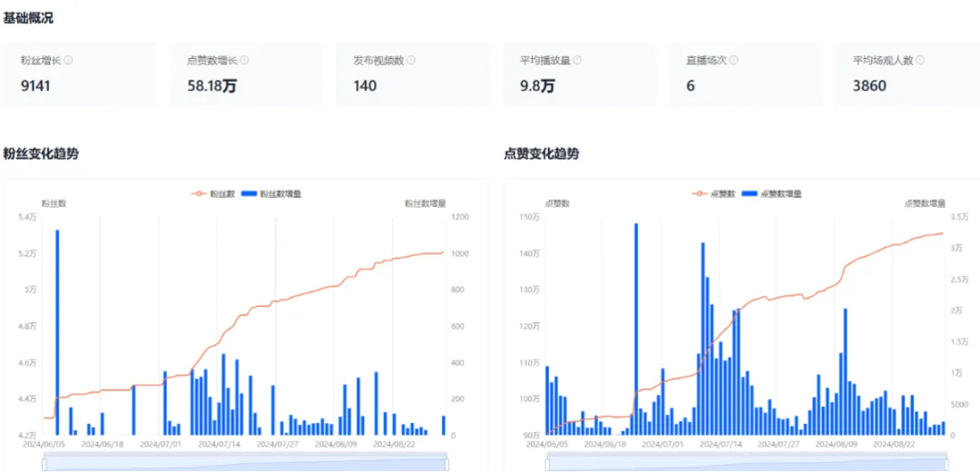
Task: Click the likes growth value 58.18万
Action: pyautogui.click(x=211, y=86)
